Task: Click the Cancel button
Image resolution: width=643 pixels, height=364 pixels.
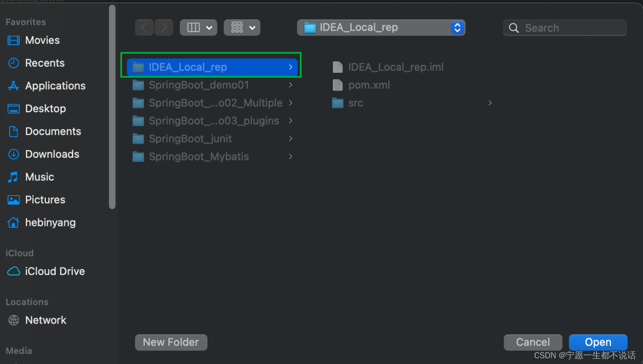Action: (533, 343)
